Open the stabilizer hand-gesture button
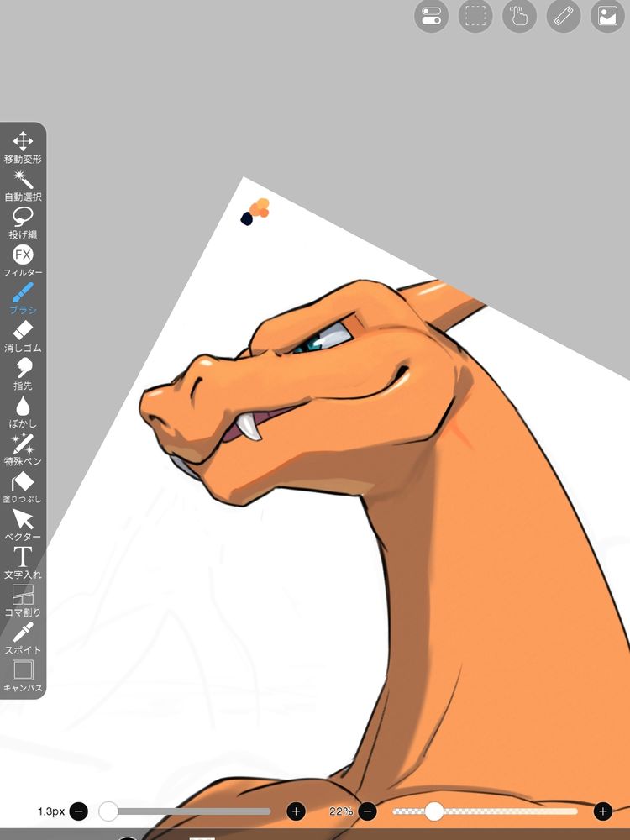630x840 pixels. pyautogui.click(x=519, y=16)
